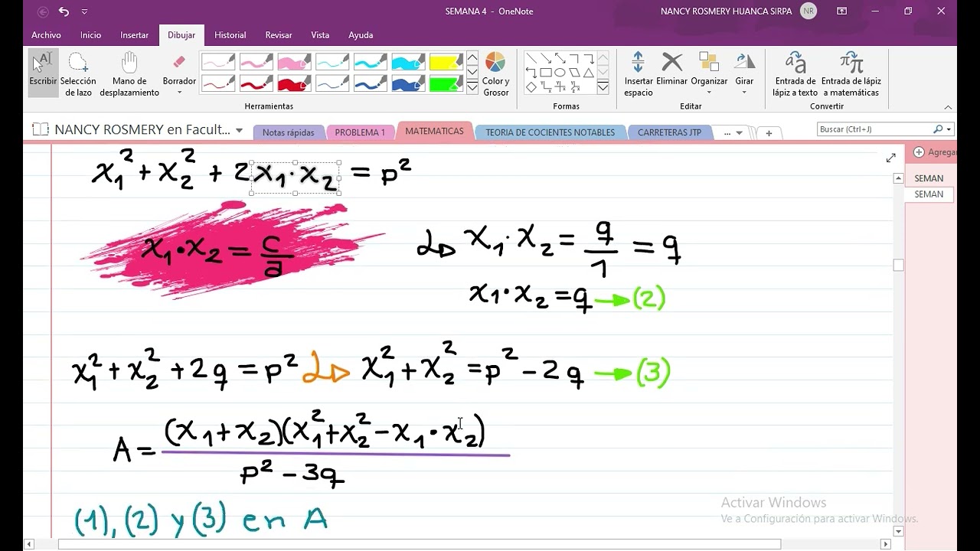Select the medium pink marker pen
This screenshot has width=980, height=551.
pos(256,62)
